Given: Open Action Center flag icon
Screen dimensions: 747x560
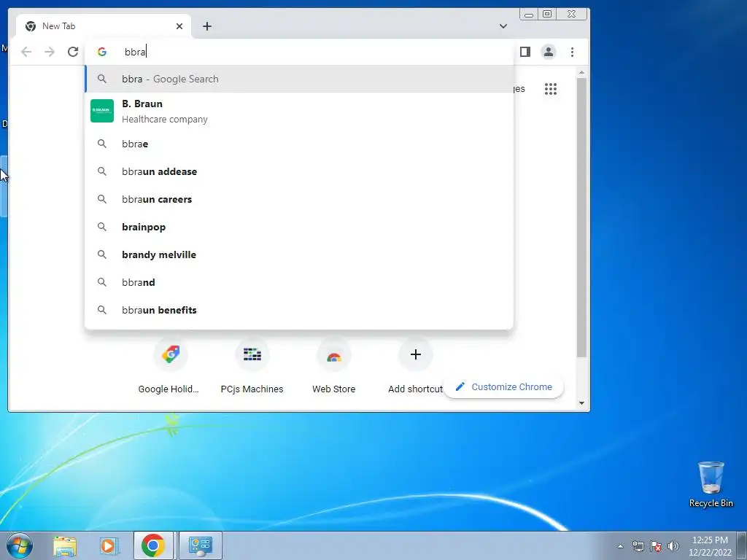Looking at the screenshot, I should 656,546.
